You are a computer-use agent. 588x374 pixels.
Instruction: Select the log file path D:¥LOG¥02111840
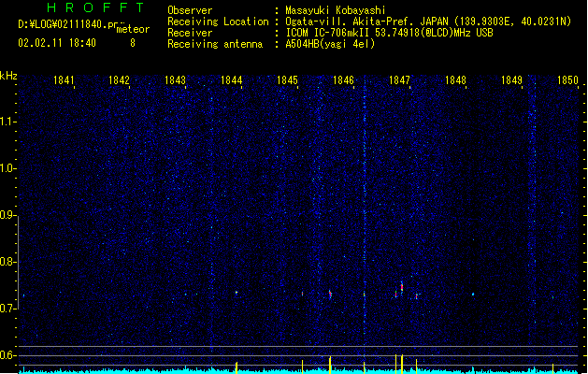pyautogui.click(x=68, y=24)
